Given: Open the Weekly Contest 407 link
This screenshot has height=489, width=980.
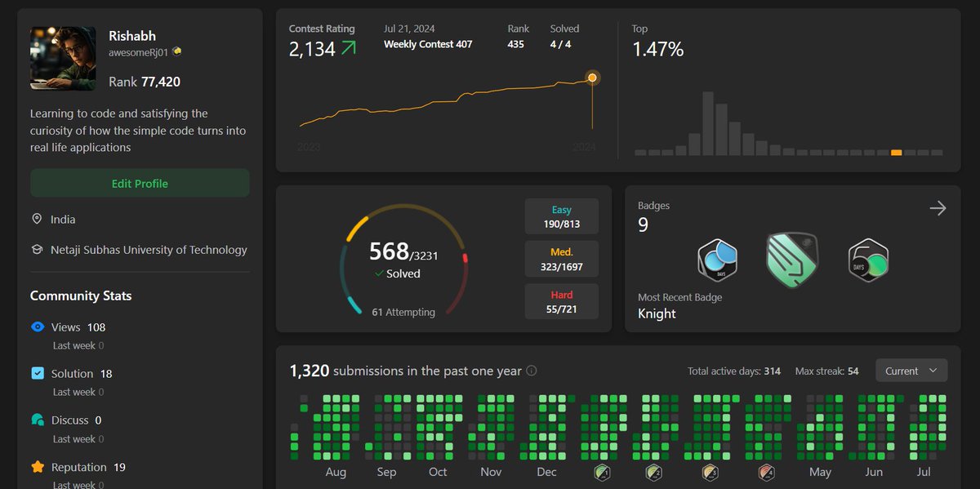Looking at the screenshot, I should 428,44.
